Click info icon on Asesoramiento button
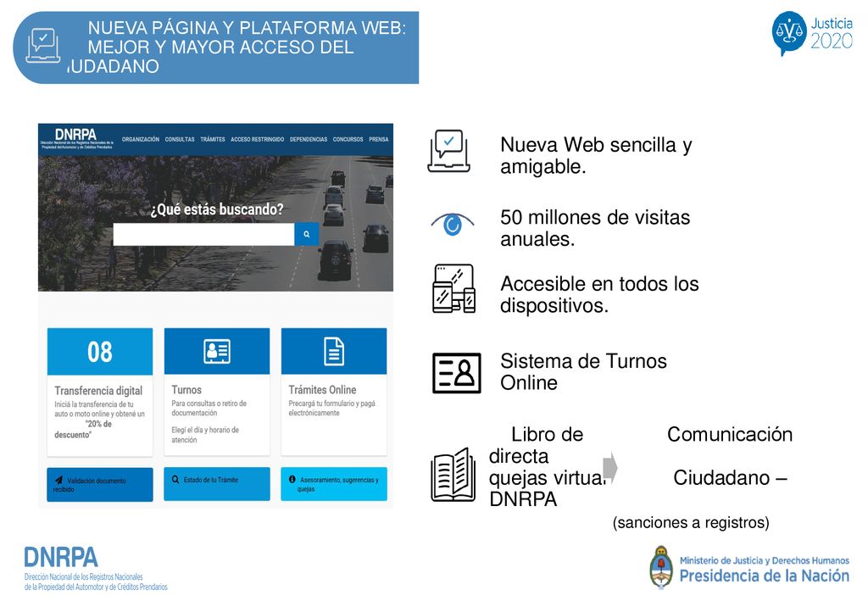Screen dimensions: 868x601 tap(292, 479)
